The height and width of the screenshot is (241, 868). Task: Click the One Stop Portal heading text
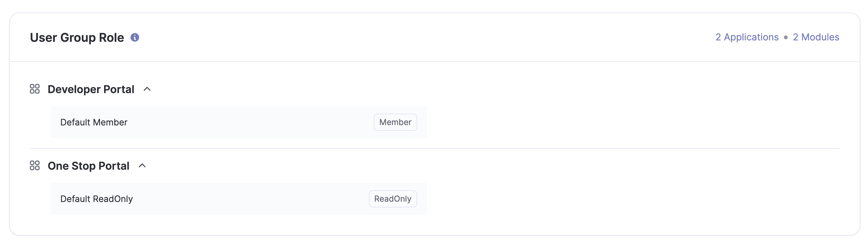(89, 166)
